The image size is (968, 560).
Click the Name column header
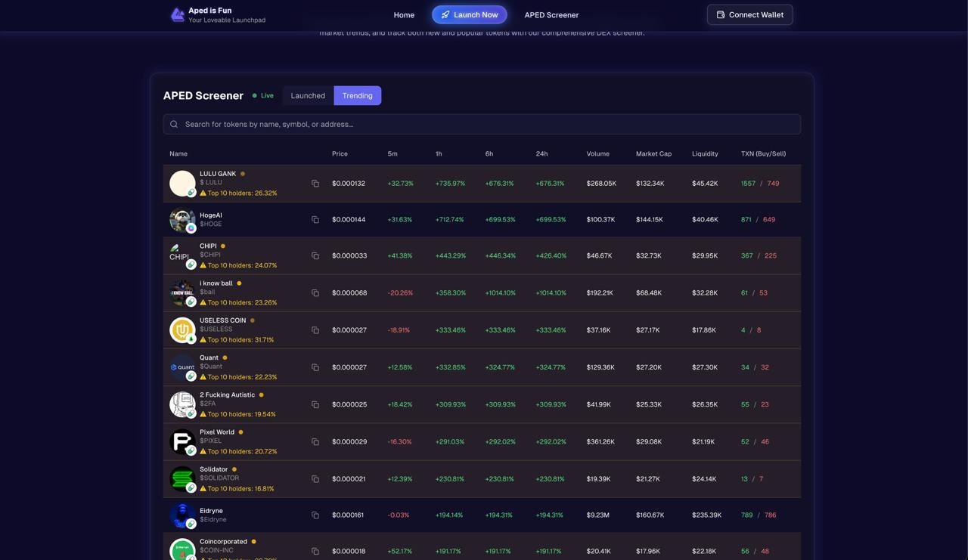[x=178, y=154]
